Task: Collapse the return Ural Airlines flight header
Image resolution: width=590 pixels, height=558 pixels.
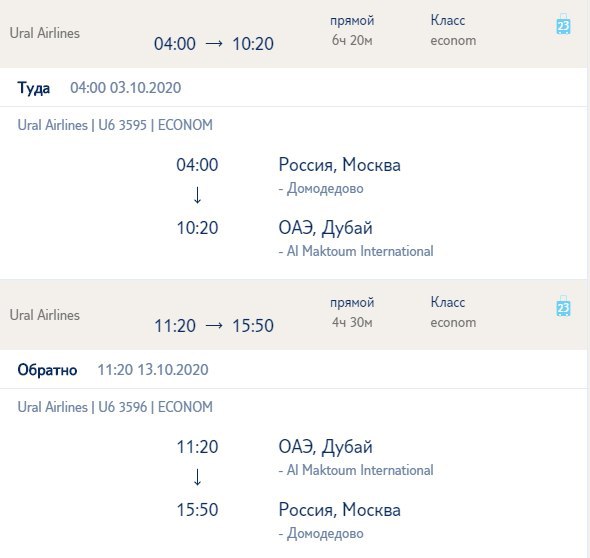Action: click(x=293, y=315)
